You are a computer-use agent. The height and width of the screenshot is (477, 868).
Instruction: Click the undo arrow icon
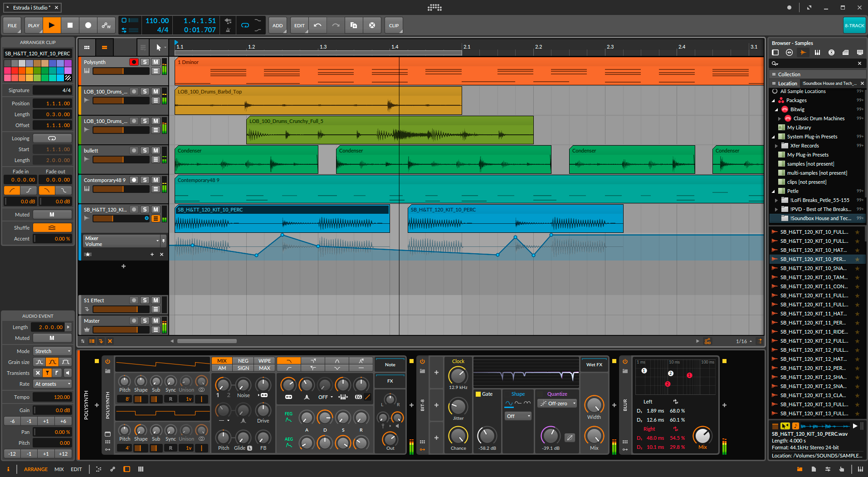(317, 25)
